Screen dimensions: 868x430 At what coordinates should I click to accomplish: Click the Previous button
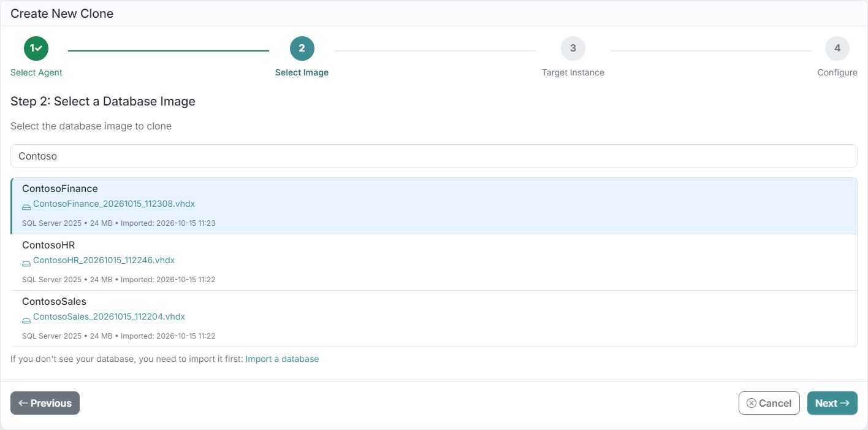point(45,403)
